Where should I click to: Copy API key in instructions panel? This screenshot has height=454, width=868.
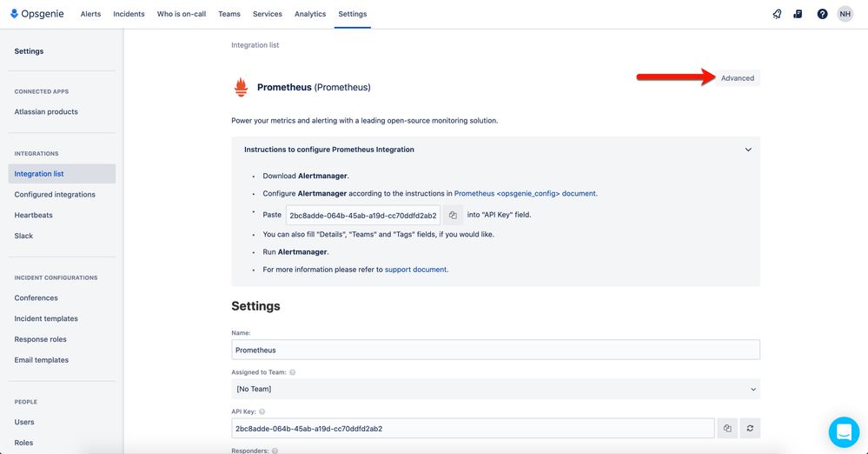tap(453, 215)
